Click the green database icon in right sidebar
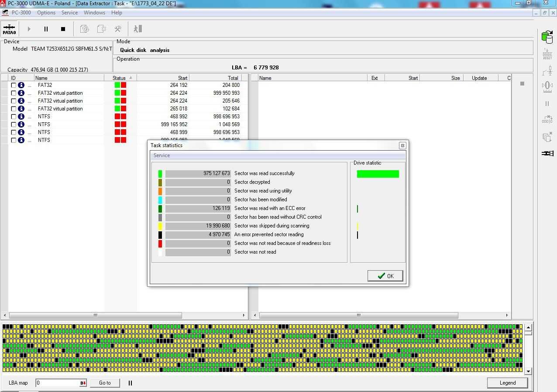 [547, 38]
